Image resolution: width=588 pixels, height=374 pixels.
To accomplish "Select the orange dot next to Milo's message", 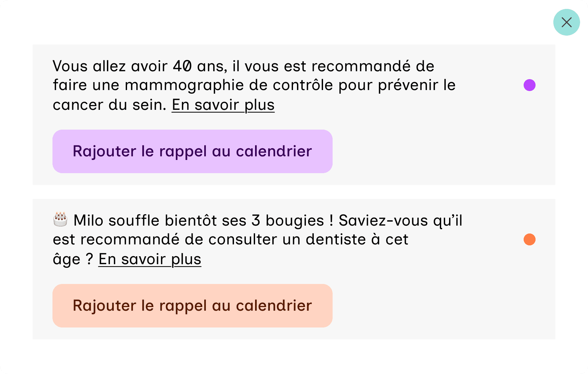I will point(530,240).
